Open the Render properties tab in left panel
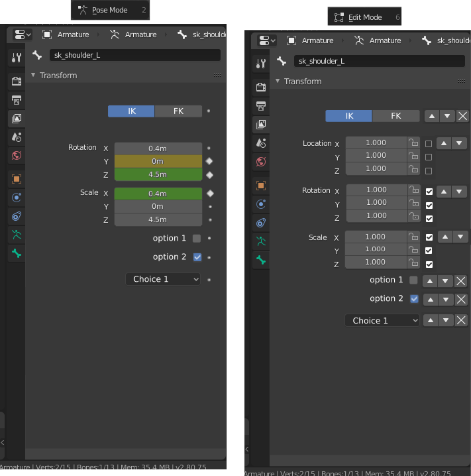 (x=17, y=81)
